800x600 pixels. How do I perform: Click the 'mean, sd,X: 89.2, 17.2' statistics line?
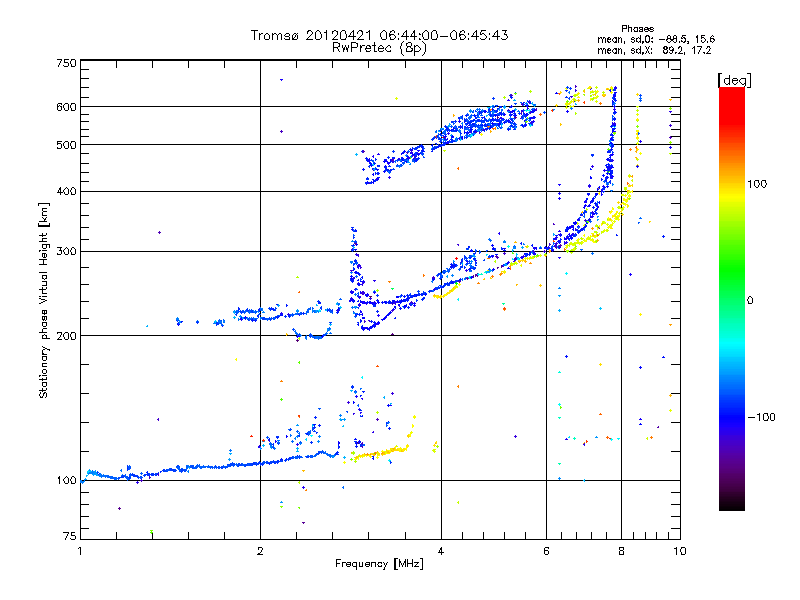[x=654, y=50]
